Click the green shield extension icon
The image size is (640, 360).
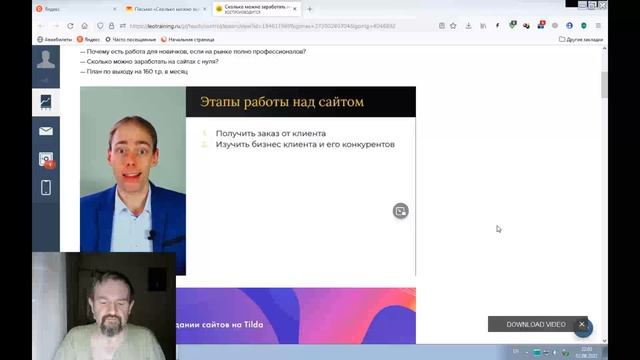[x=584, y=26]
